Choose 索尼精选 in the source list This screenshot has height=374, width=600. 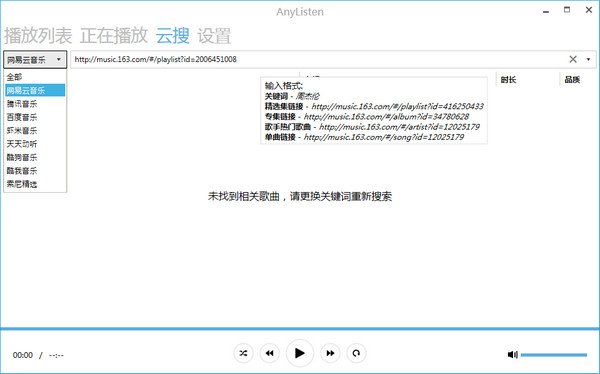tap(35, 184)
